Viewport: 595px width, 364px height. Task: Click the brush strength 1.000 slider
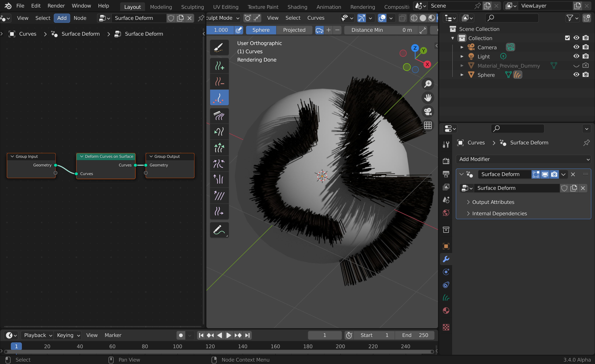click(x=221, y=30)
